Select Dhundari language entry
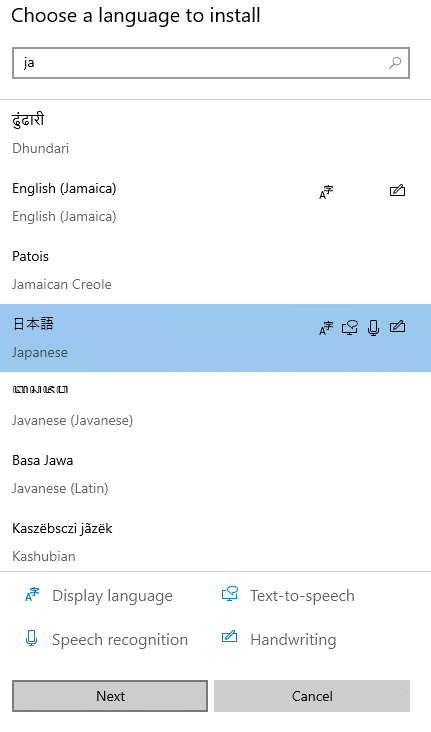431x732 pixels. (x=215, y=134)
